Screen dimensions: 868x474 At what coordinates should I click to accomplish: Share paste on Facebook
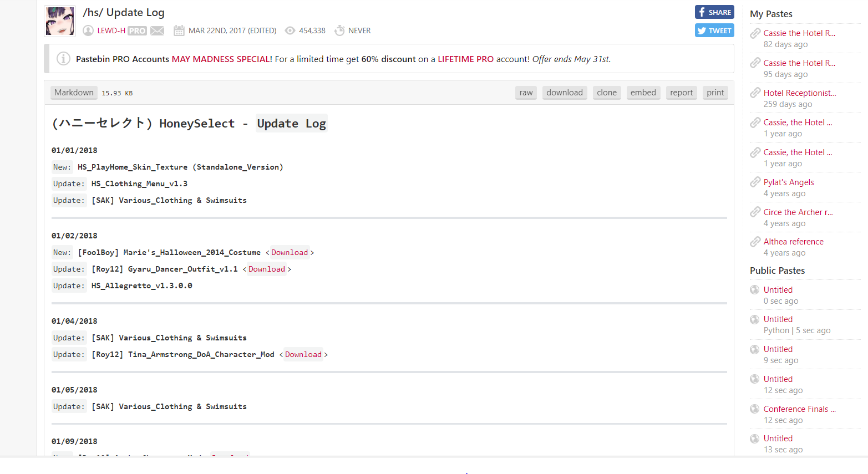click(x=714, y=12)
